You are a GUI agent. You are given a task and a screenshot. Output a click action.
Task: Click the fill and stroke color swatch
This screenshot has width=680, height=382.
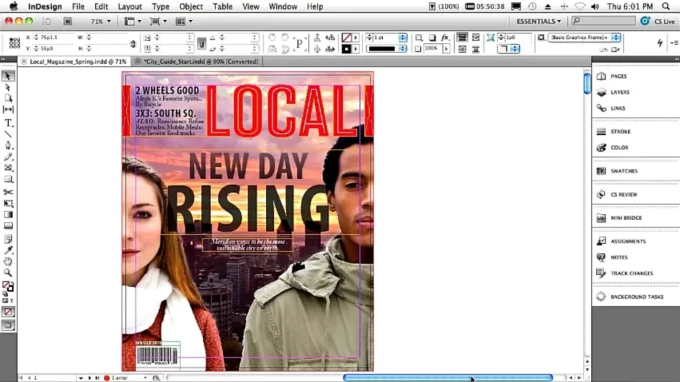[x=8, y=287]
